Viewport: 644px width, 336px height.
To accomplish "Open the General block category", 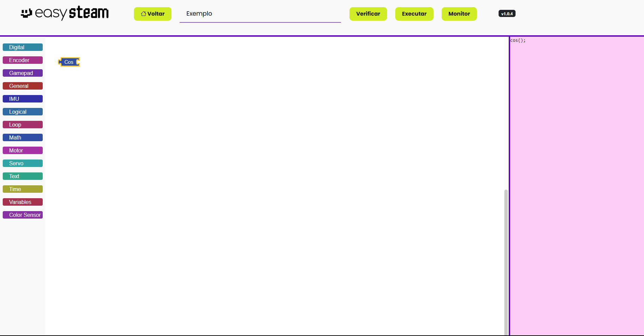I will tap(23, 86).
